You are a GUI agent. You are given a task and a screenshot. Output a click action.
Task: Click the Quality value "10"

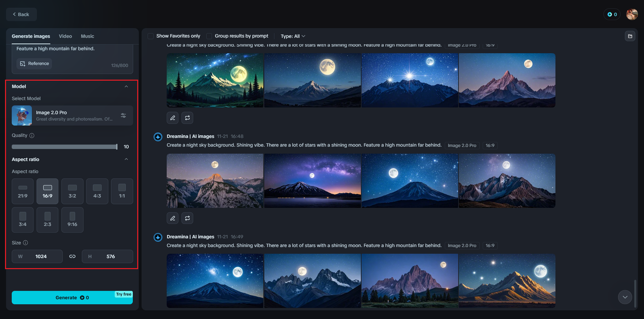(126, 147)
